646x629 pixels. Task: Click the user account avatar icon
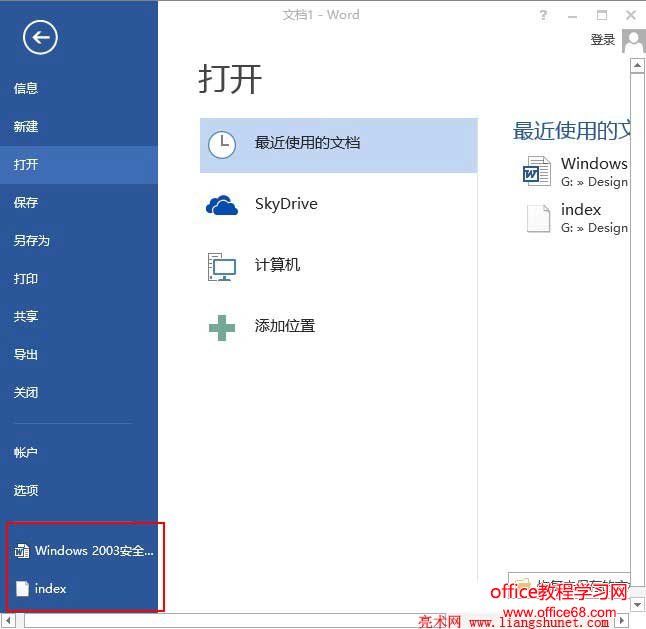(634, 41)
